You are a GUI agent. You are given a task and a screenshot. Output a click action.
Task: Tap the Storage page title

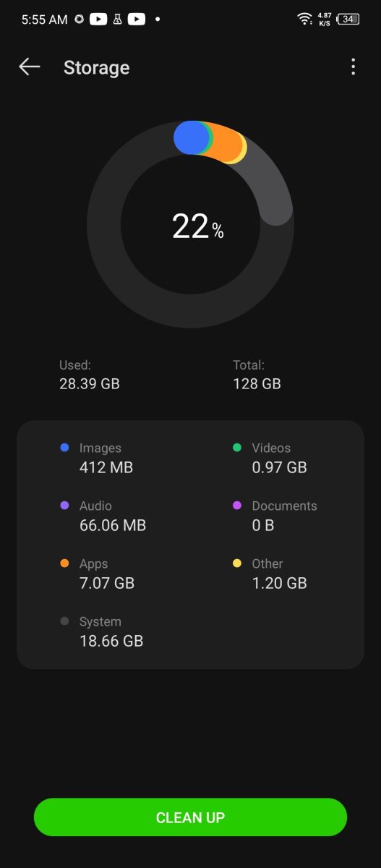(x=97, y=67)
